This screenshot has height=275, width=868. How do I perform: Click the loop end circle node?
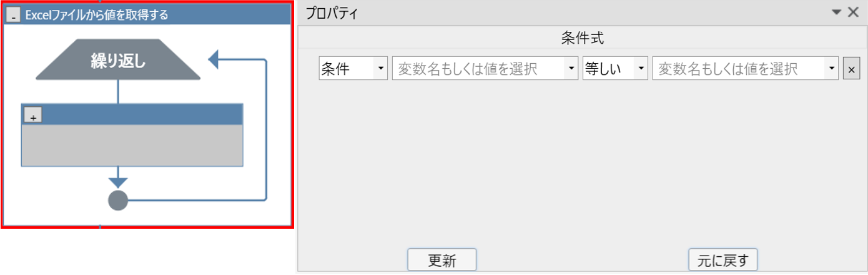click(x=118, y=201)
